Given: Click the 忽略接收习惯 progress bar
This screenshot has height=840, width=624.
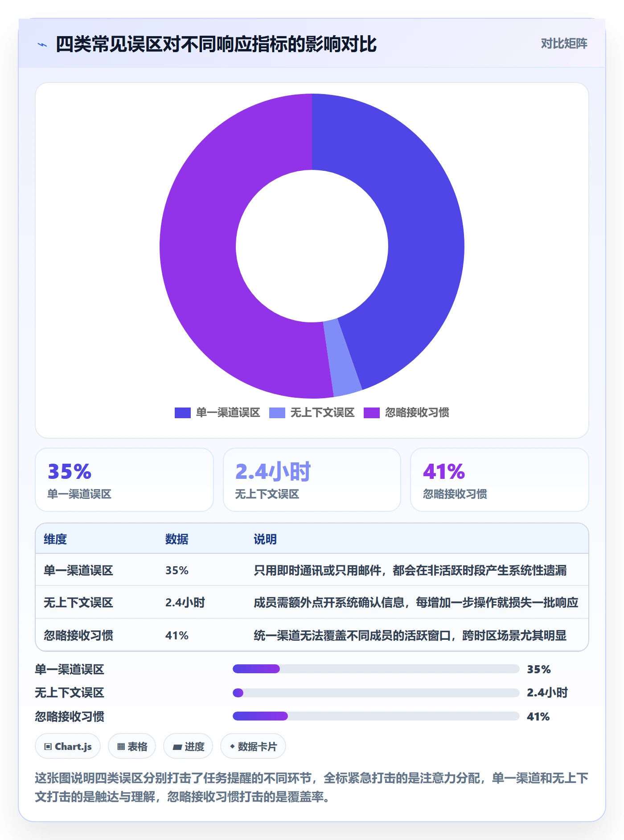Looking at the screenshot, I should click(x=376, y=716).
